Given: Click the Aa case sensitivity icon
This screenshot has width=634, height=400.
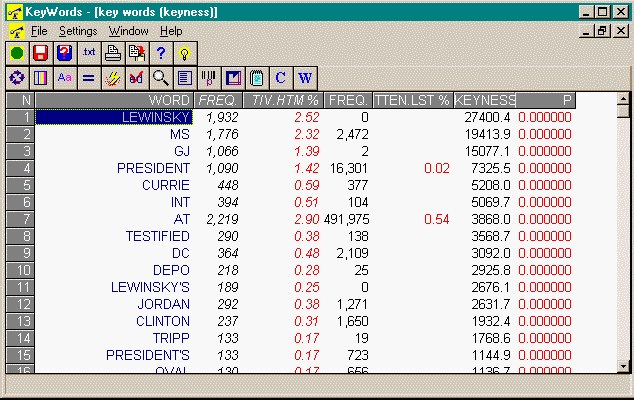Looking at the screenshot, I should coord(65,77).
